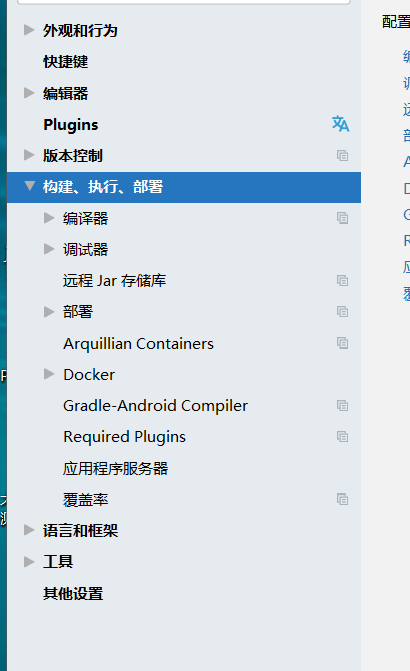The image size is (410, 671).
Task: Expand the 调试器 node arrow
Action: 49,249
